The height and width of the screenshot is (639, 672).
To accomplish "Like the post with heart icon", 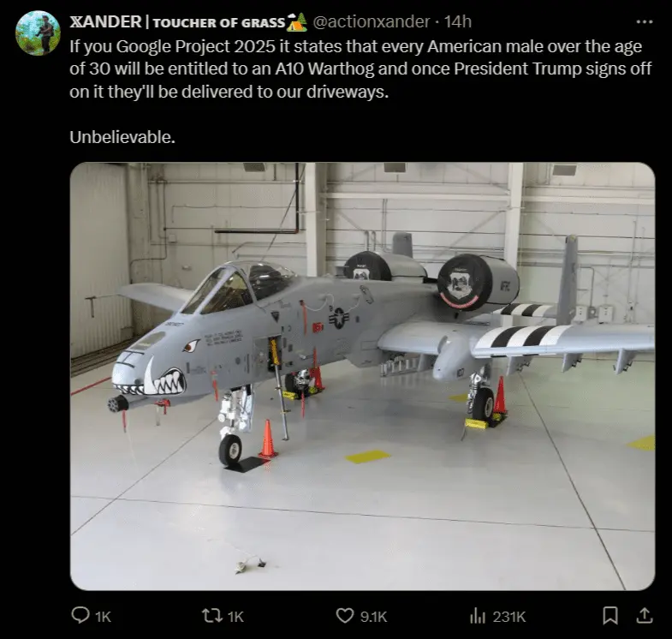I will point(345,615).
